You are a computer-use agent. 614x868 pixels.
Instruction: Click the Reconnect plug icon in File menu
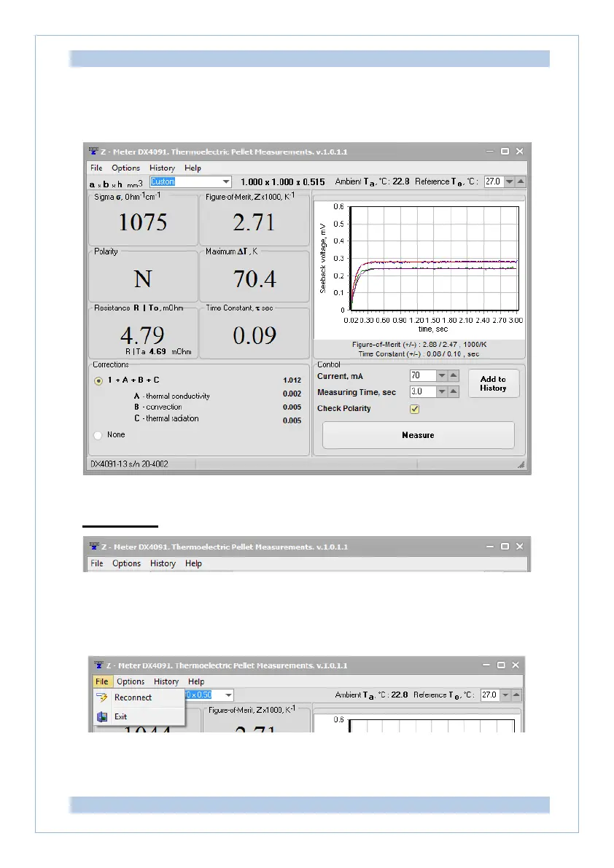coord(102,697)
